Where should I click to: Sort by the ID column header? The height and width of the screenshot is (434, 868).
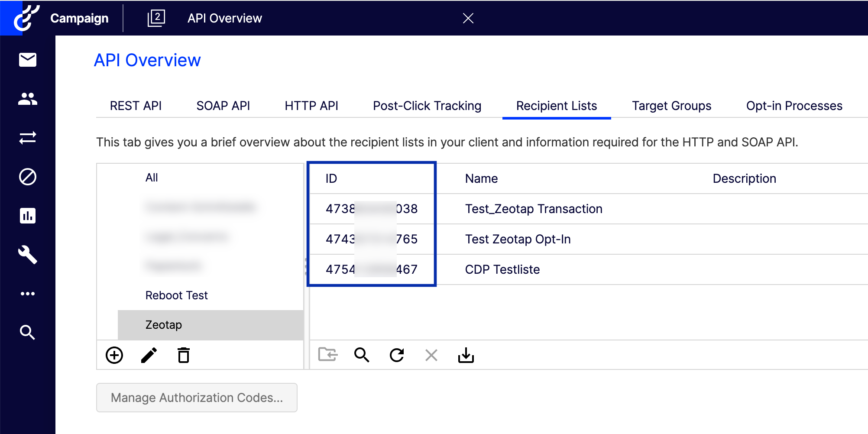point(331,178)
